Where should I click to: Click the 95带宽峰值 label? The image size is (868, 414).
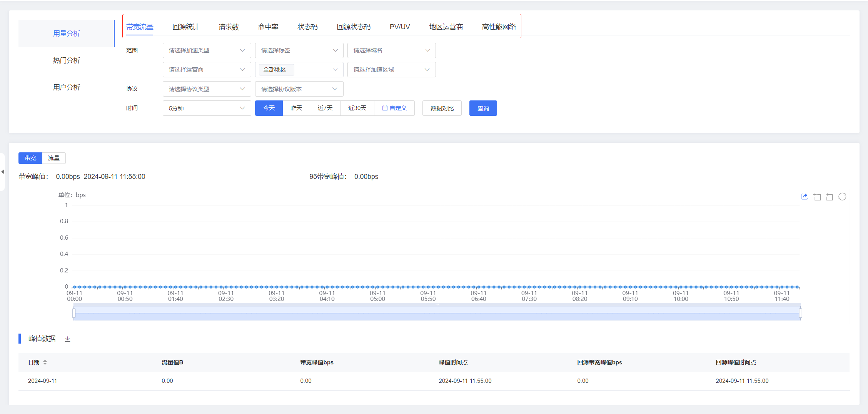[x=328, y=177]
